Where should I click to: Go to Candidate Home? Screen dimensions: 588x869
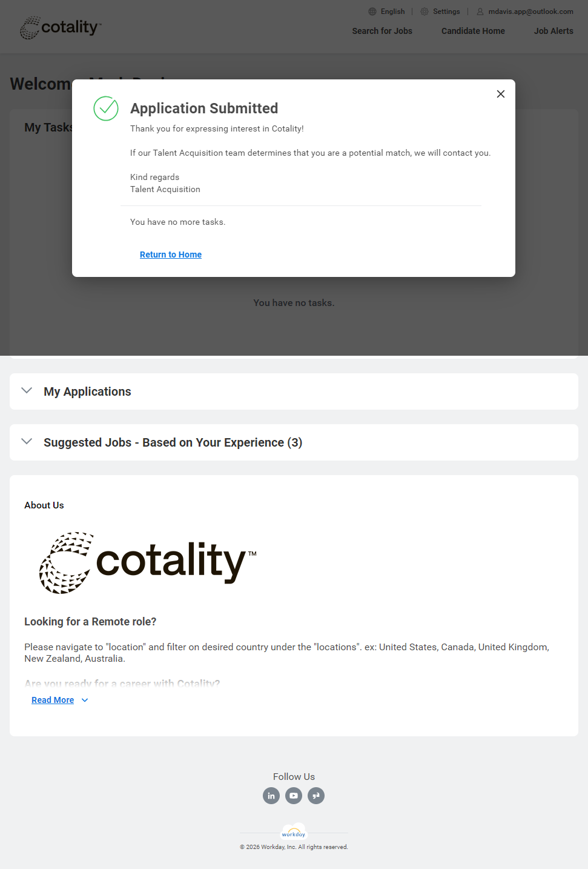[473, 31]
